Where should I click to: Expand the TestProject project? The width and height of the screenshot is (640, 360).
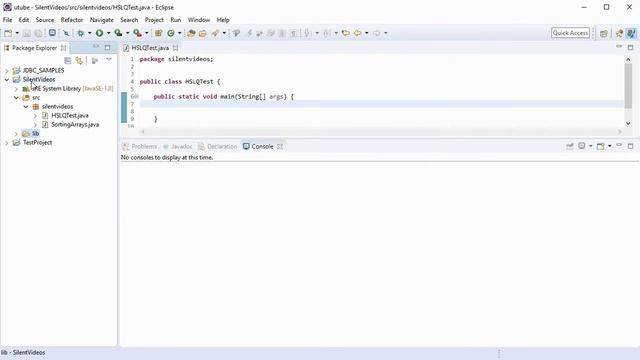coord(7,142)
